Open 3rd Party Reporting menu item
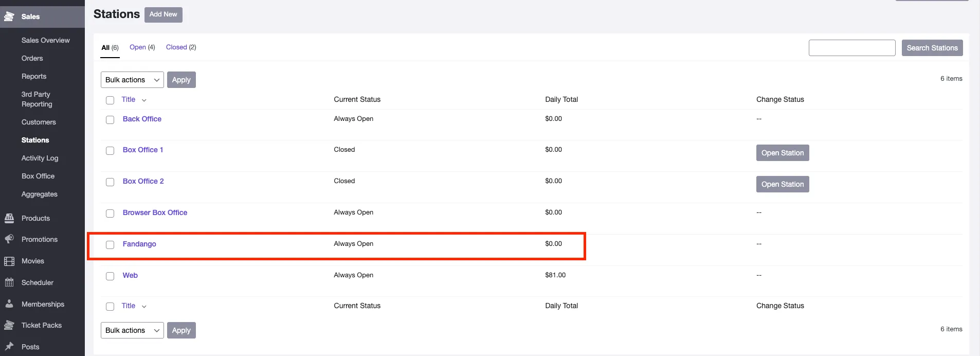The height and width of the screenshot is (356, 980). 37,99
